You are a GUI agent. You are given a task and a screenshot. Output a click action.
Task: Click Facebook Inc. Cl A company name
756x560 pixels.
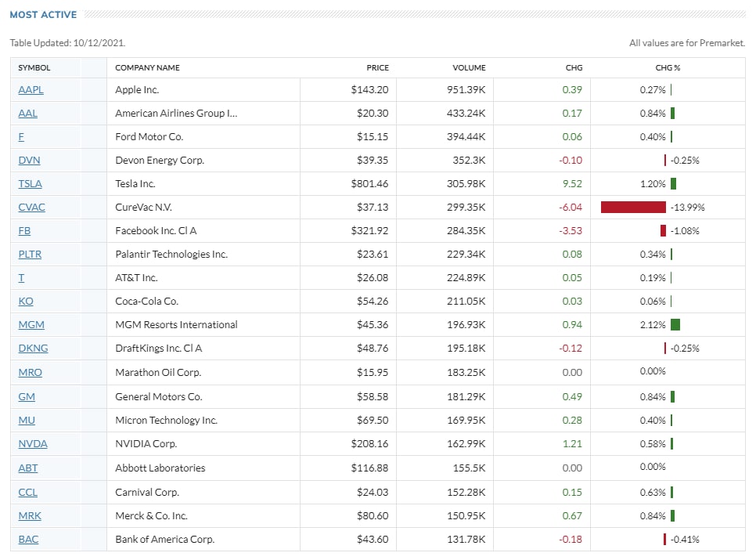pos(157,231)
